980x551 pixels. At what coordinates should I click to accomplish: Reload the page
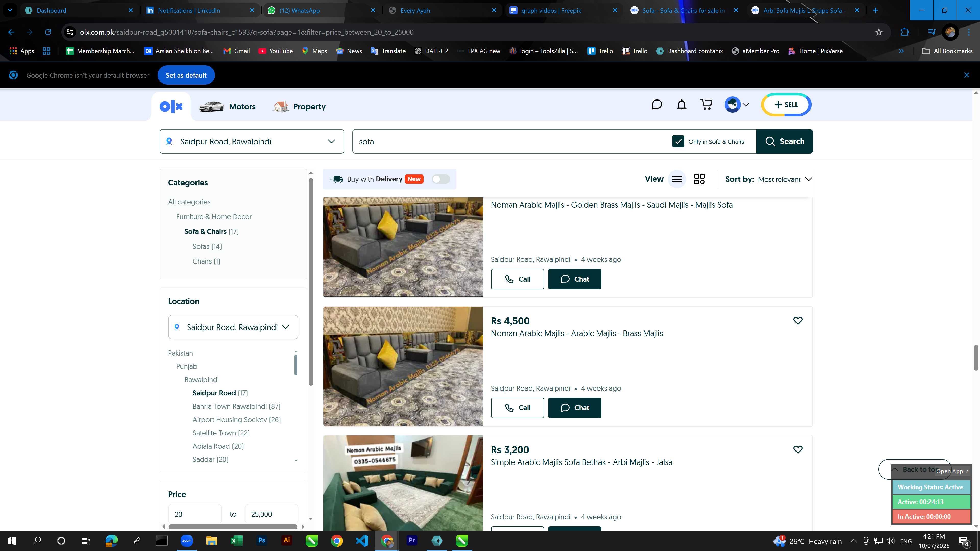pyautogui.click(x=48, y=32)
